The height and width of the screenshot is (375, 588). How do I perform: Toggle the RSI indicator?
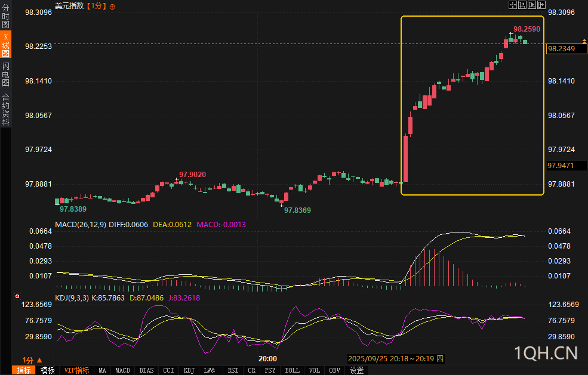(233, 370)
